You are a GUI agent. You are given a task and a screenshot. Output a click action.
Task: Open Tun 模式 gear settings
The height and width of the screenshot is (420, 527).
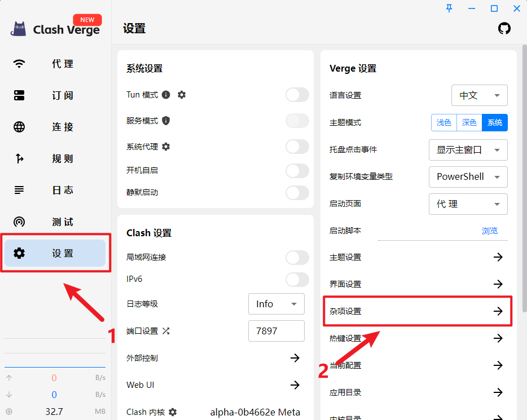pyautogui.click(x=182, y=95)
